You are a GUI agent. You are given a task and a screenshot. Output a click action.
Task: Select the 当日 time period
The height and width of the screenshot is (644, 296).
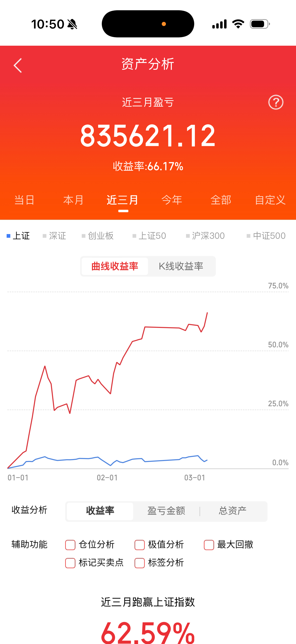(24, 200)
